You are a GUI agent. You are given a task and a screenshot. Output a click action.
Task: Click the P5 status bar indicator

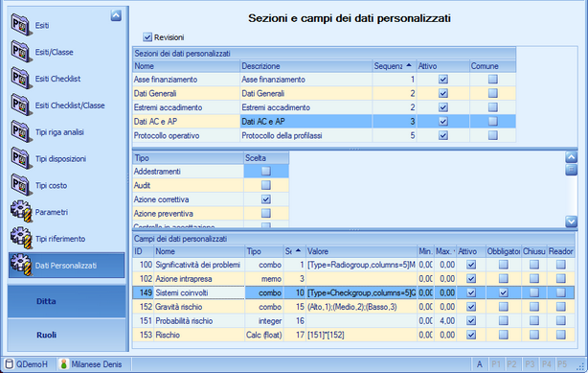(x=562, y=364)
